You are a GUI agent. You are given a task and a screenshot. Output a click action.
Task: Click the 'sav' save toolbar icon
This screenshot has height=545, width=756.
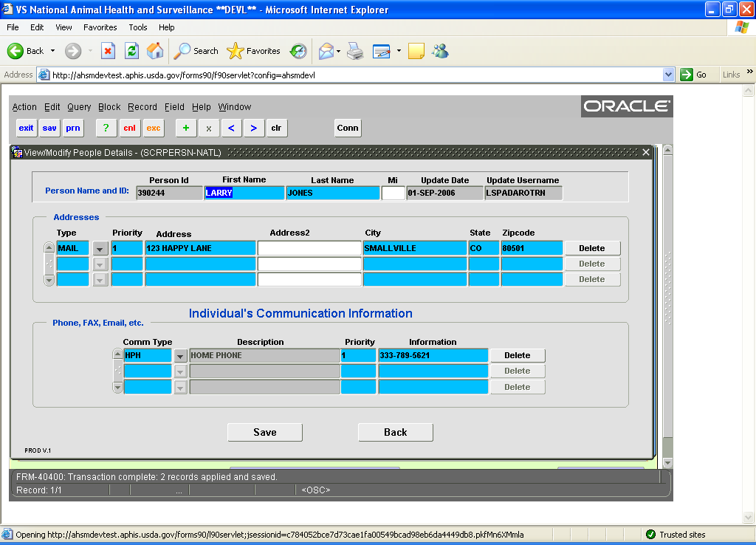coord(49,128)
